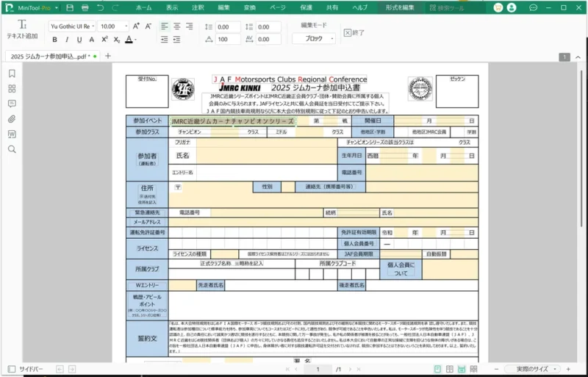Toggle Superscript formatting
Screen dimensions: 588x377
pos(104,40)
